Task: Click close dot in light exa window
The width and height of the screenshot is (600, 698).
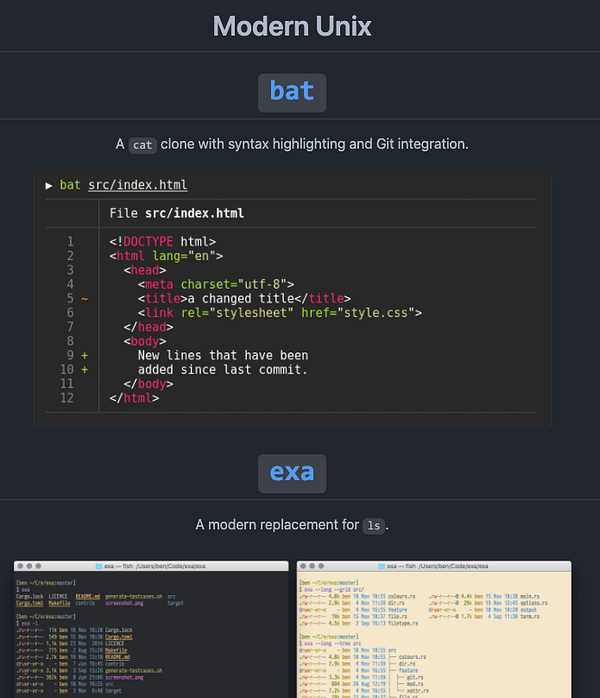Action: (x=303, y=566)
